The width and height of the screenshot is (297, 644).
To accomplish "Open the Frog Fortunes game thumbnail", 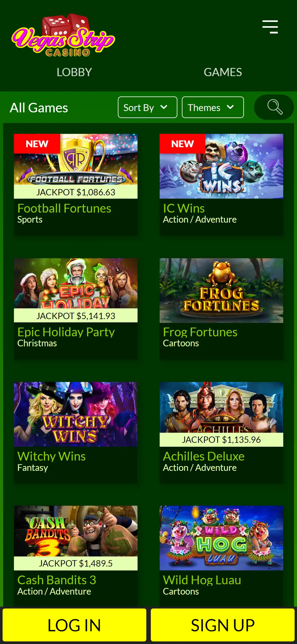I will click(221, 291).
